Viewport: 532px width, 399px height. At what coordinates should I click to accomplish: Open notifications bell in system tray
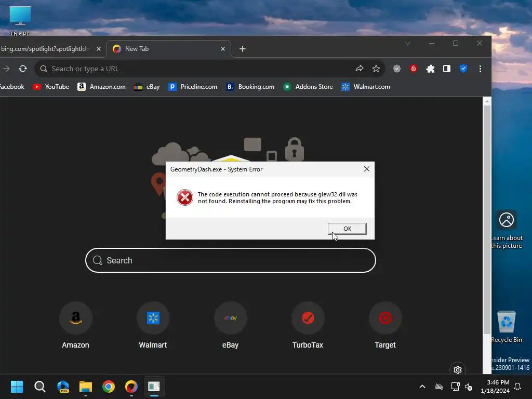518,387
